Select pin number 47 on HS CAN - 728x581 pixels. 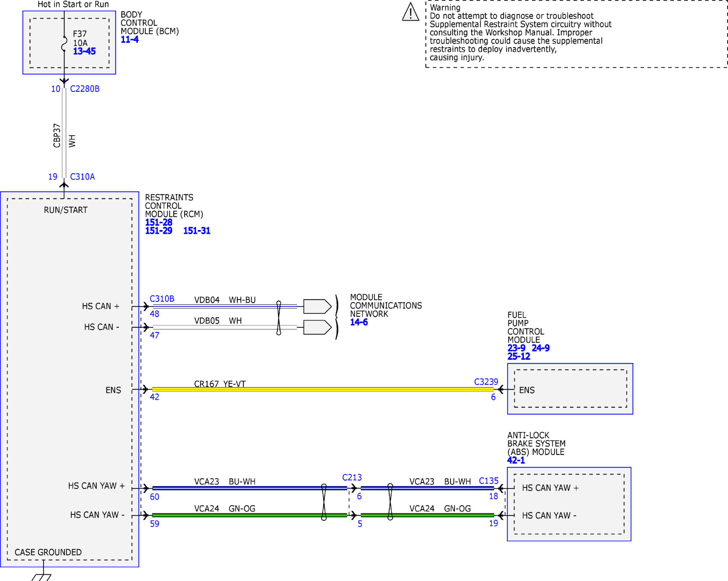[x=154, y=335]
